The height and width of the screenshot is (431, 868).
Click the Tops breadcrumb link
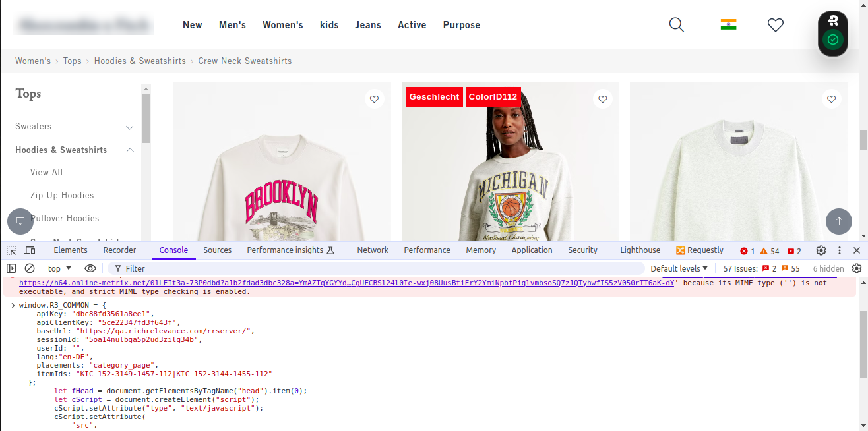(x=73, y=61)
